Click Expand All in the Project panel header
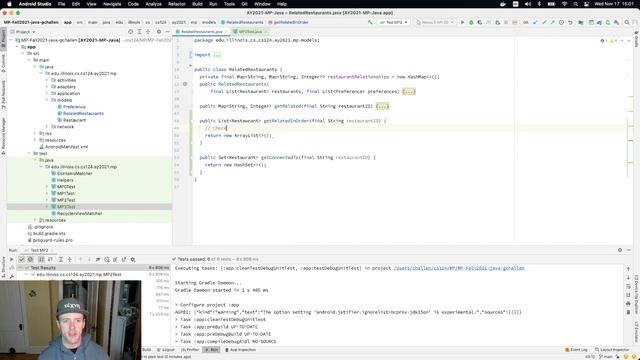This screenshot has width=640, height=360. coord(139,32)
